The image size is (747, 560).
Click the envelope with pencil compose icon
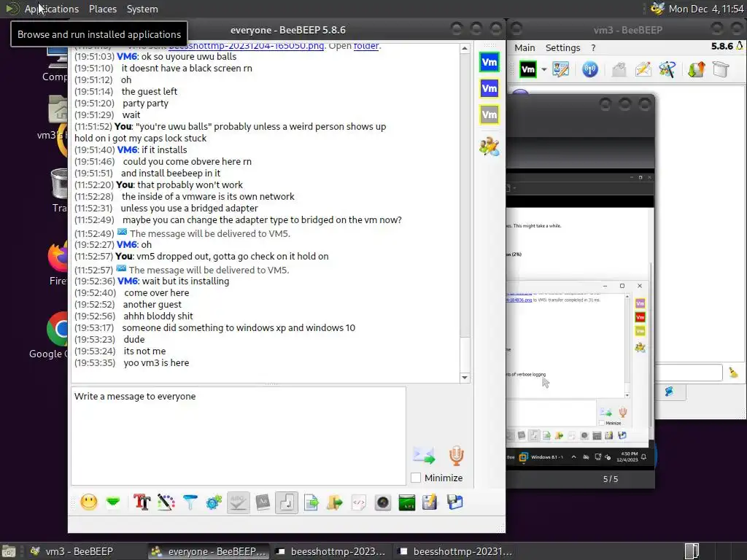coord(643,69)
